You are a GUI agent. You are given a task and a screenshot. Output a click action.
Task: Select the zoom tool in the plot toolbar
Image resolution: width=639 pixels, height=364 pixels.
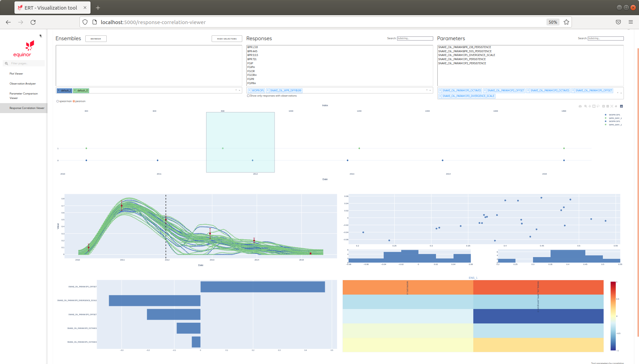tap(586, 106)
